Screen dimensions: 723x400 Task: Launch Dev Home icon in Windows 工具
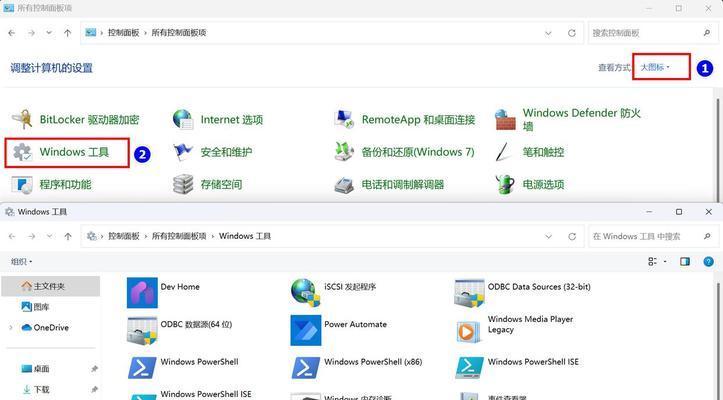(142, 293)
